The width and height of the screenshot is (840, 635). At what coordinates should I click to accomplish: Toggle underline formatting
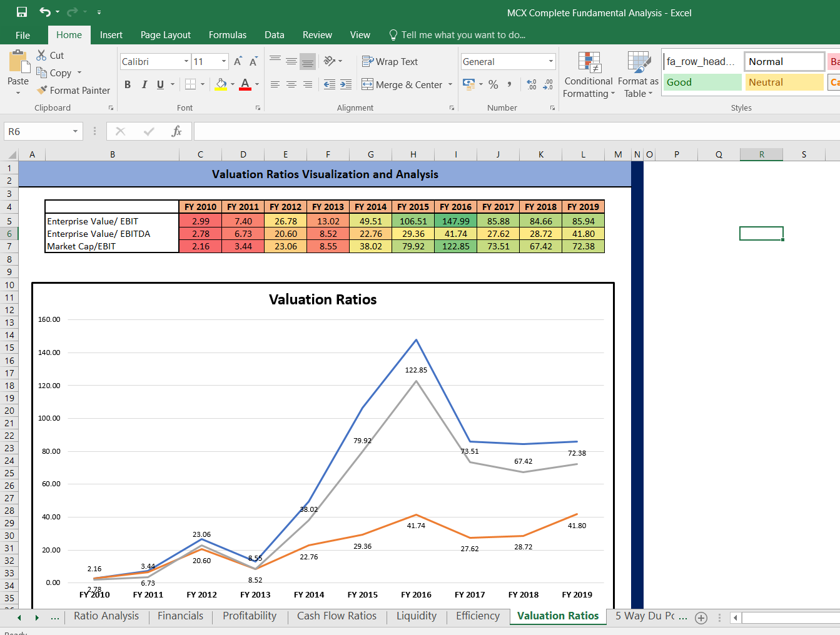click(x=161, y=84)
